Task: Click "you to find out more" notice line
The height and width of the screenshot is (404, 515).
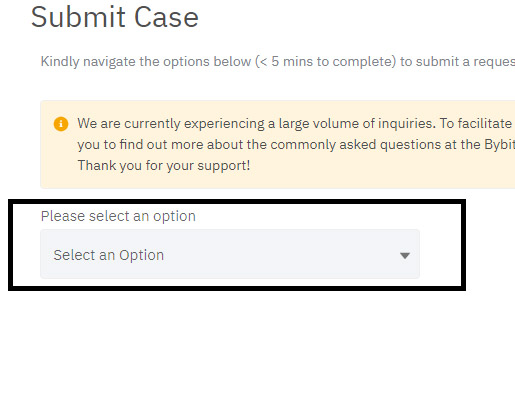Action: pyautogui.click(x=139, y=145)
